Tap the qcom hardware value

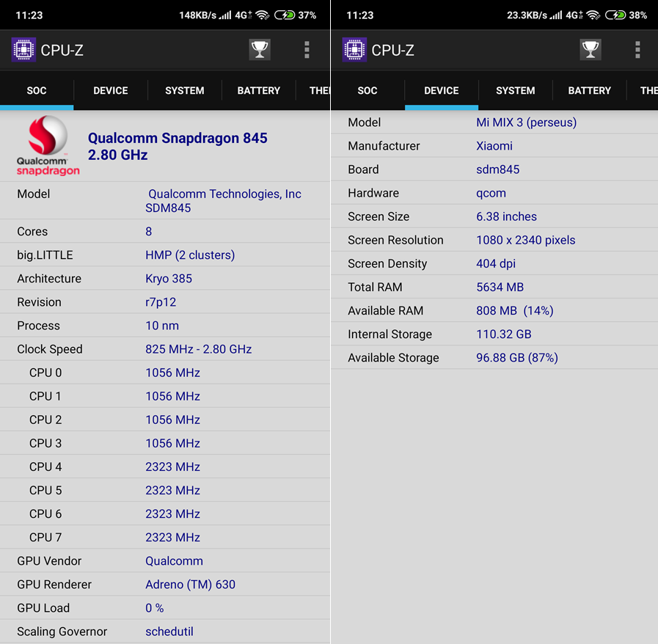(491, 194)
